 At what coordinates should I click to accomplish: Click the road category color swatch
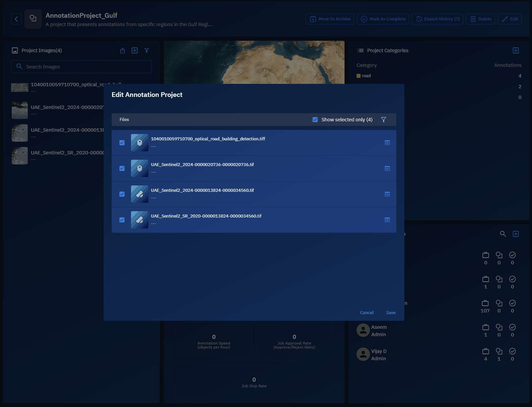tap(359, 76)
